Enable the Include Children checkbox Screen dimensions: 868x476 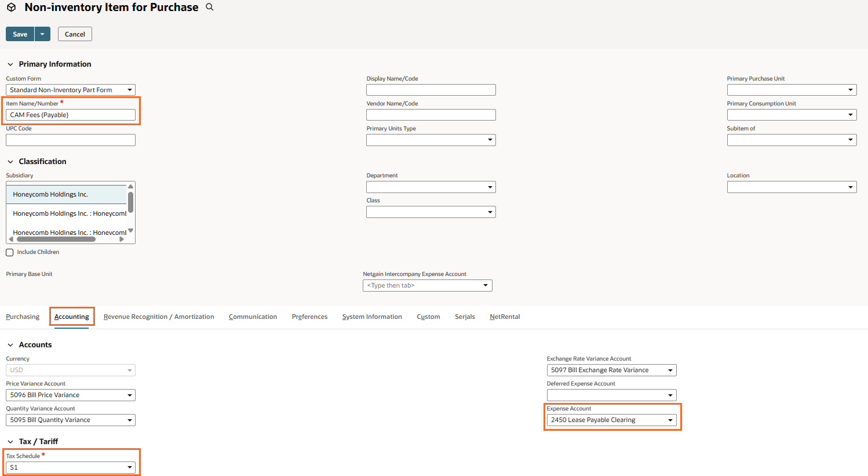(x=10, y=252)
